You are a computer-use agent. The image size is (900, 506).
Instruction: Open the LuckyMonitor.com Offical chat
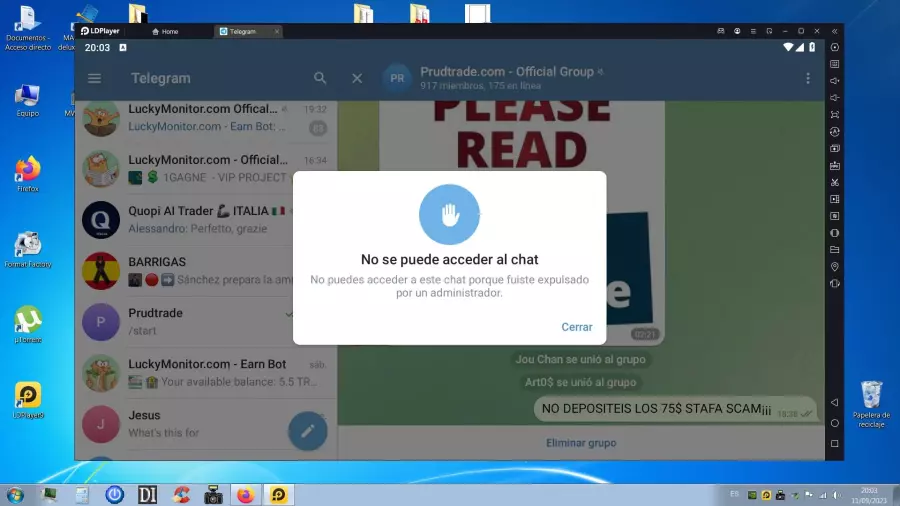point(205,118)
